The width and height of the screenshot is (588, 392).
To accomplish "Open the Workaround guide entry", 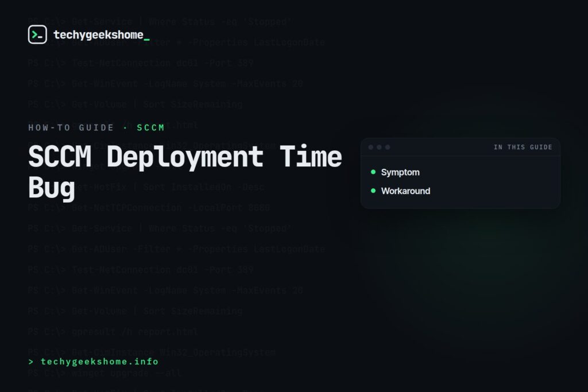I will 405,191.
